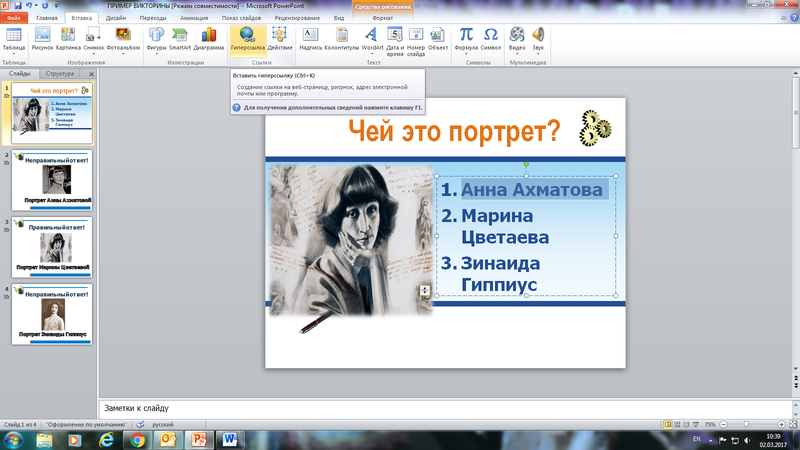Screen dimensions: 800x450
Task: Expand the Видео dropdown arrow
Action: tap(517, 53)
